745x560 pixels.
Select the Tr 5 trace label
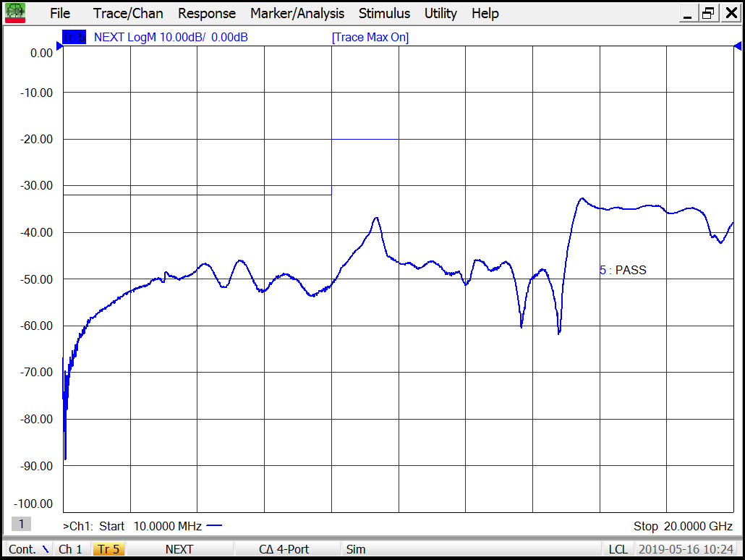(x=74, y=37)
